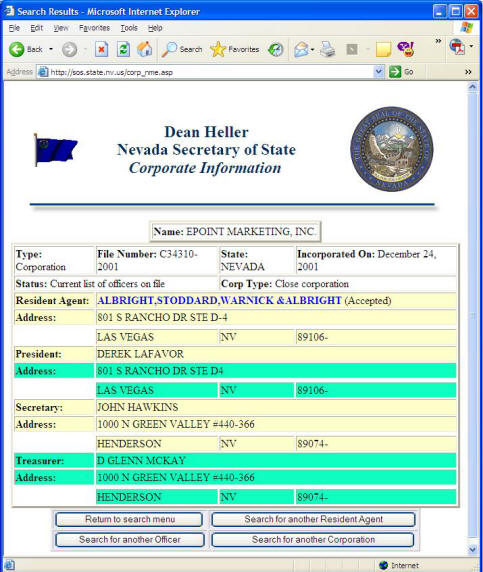Viewport: 483px width, 572px height.
Task: Click the yellow note Discuss icon
Action: point(383,49)
